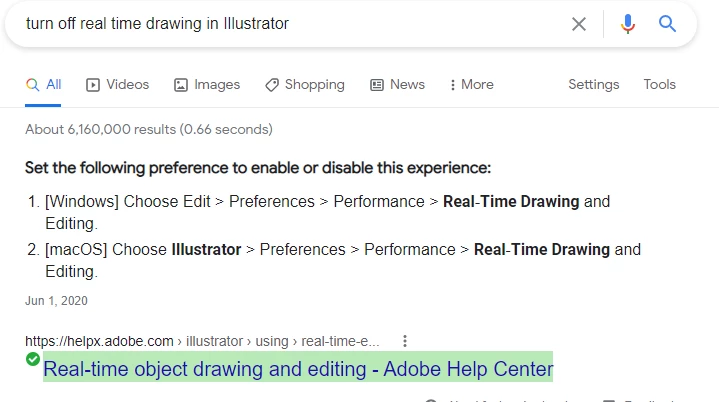Click the helpx.adobe.com breadcrumb URL
The image size is (719, 402).
point(202,341)
